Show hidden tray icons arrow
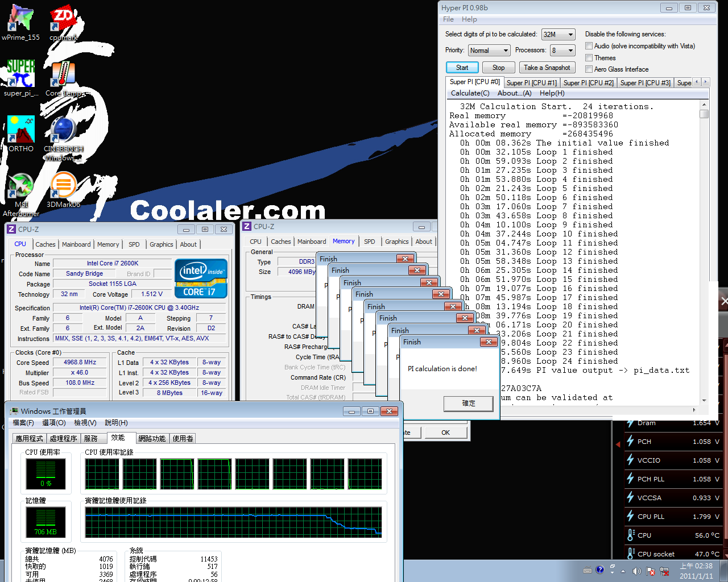 (623, 571)
